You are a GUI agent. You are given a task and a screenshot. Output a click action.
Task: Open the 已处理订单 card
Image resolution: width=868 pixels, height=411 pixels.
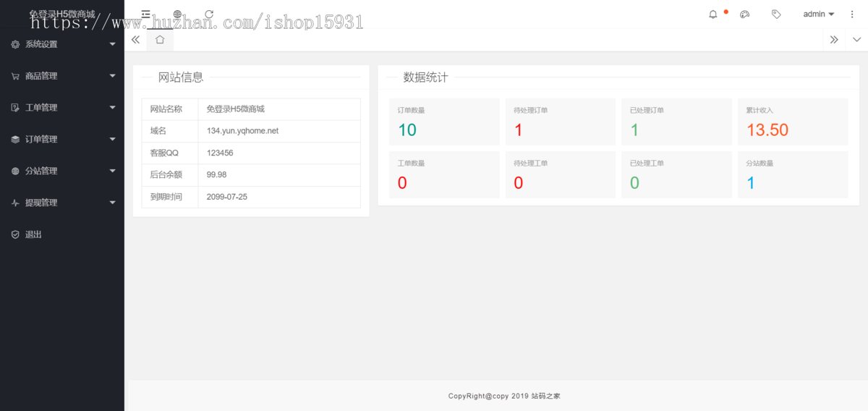[x=676, y=122]
